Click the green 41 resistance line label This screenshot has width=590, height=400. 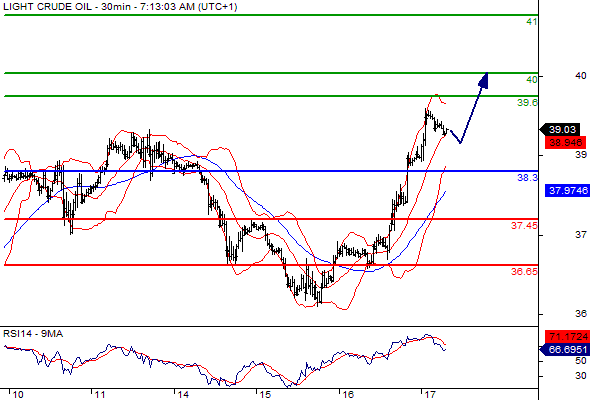pyautogui.click(x=531, y=22)
